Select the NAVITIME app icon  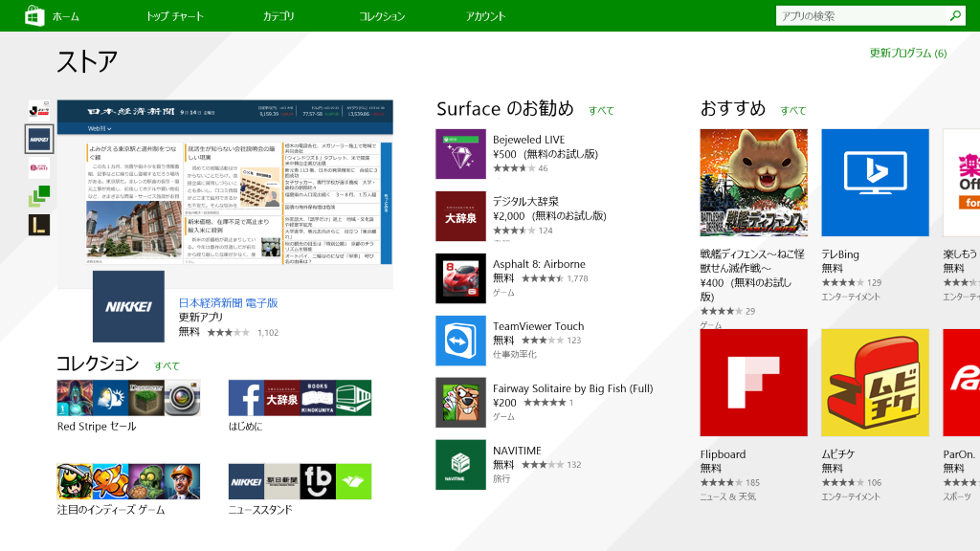pyautogui.click(x=461, y=464)
